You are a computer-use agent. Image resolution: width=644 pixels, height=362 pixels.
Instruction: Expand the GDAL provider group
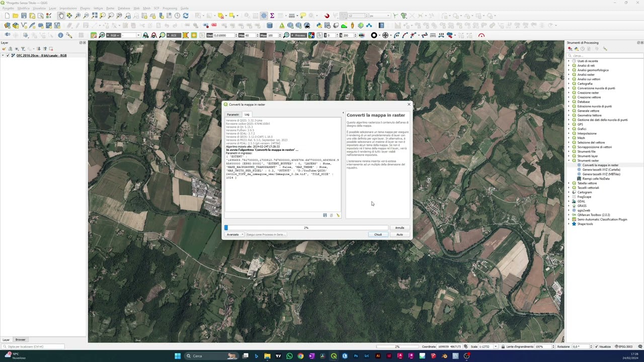(x=569, y=201)
